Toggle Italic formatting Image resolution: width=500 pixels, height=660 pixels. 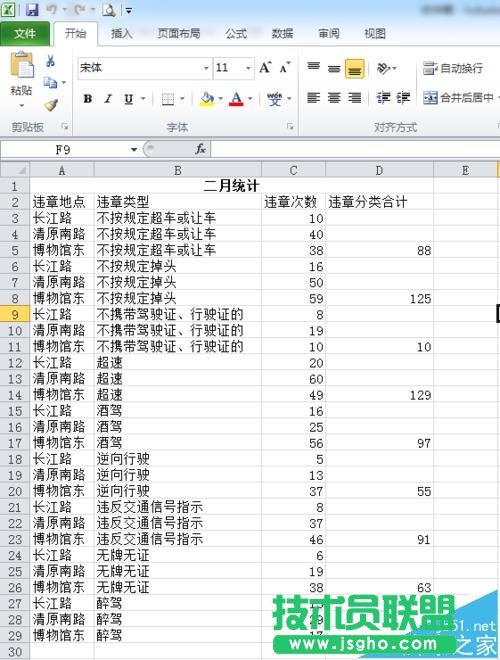tap(108, 98)
